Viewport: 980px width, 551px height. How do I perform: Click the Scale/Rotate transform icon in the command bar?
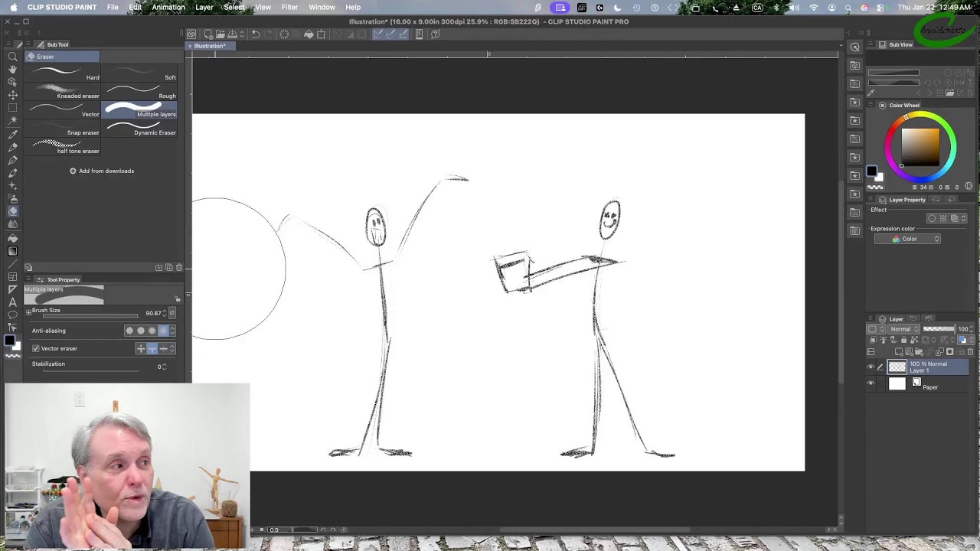322,34
